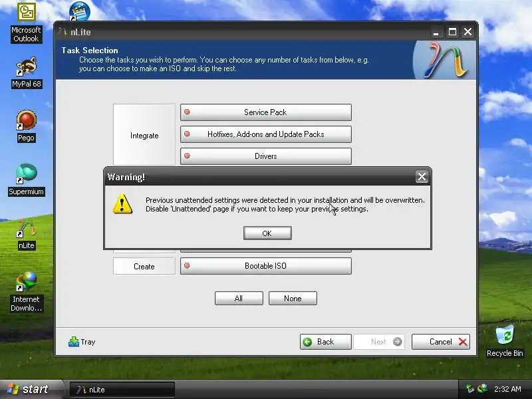The height and width of the screenshot is (399, 532).
Task: Go Back to the previous nLite page
Action: click(x=325, y=342)
